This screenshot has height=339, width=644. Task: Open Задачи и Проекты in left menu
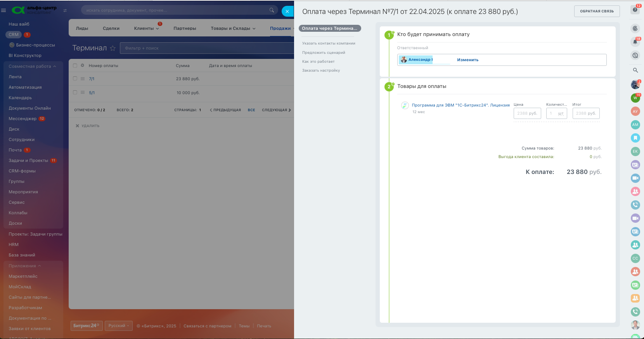28,160
